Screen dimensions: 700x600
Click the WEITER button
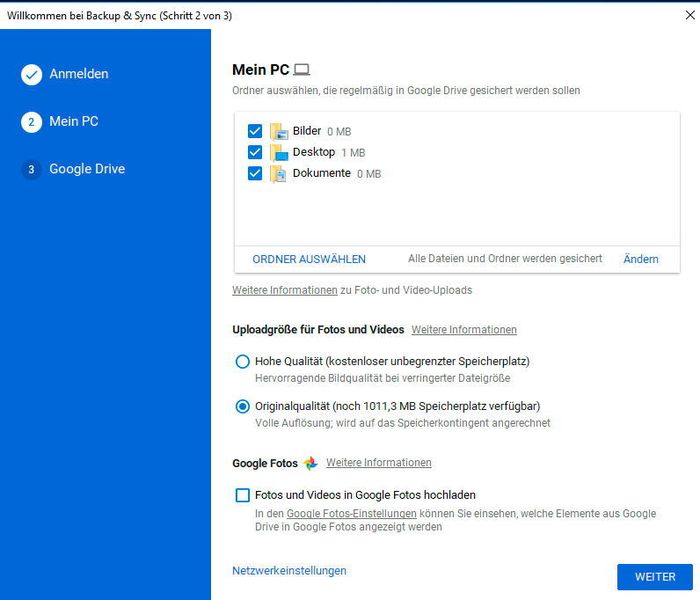(655, 577)
